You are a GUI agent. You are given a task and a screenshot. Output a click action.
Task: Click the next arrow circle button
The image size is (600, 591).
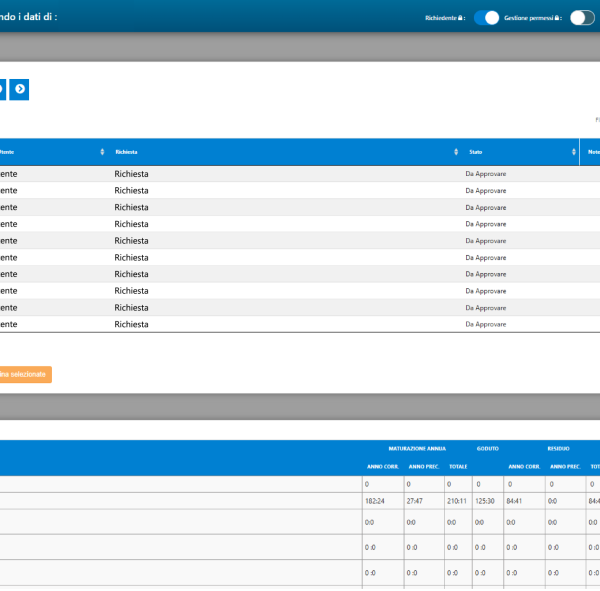(19, 89)
